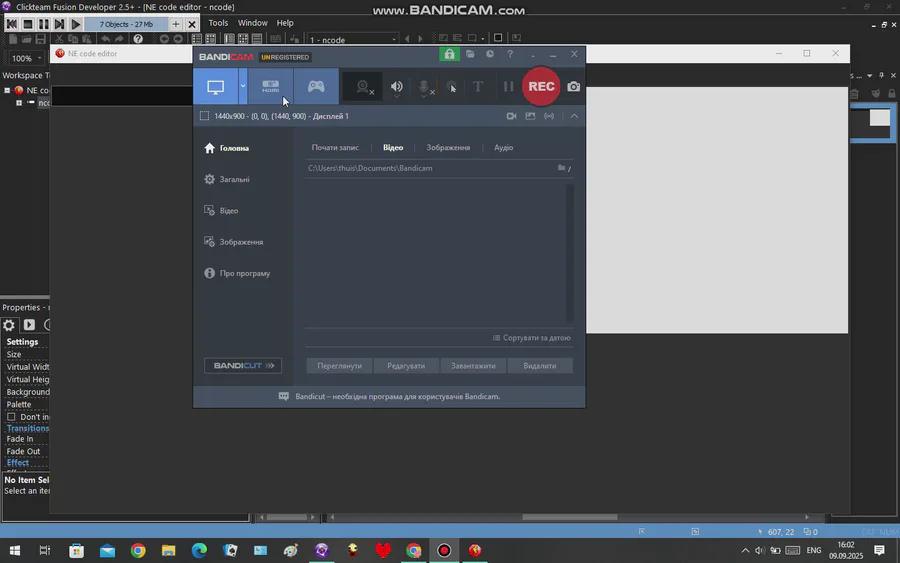Open scheduled recording clock icon

point(490,54)
